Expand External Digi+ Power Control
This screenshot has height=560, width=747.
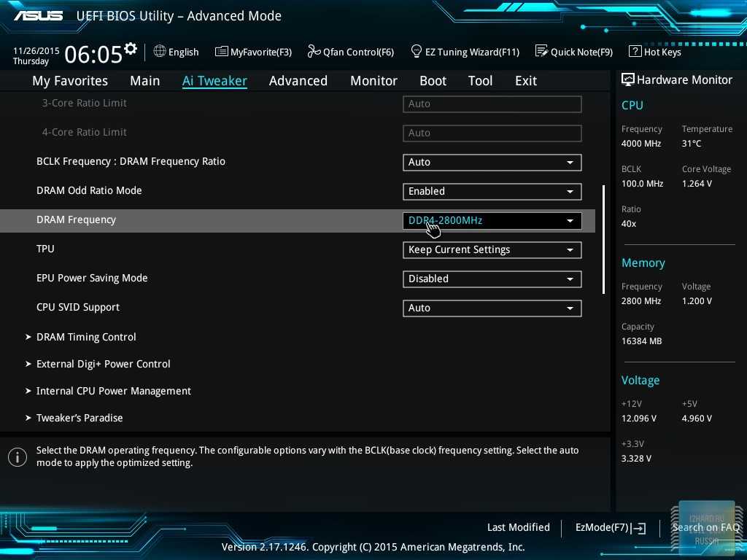(x=103, y=364)
